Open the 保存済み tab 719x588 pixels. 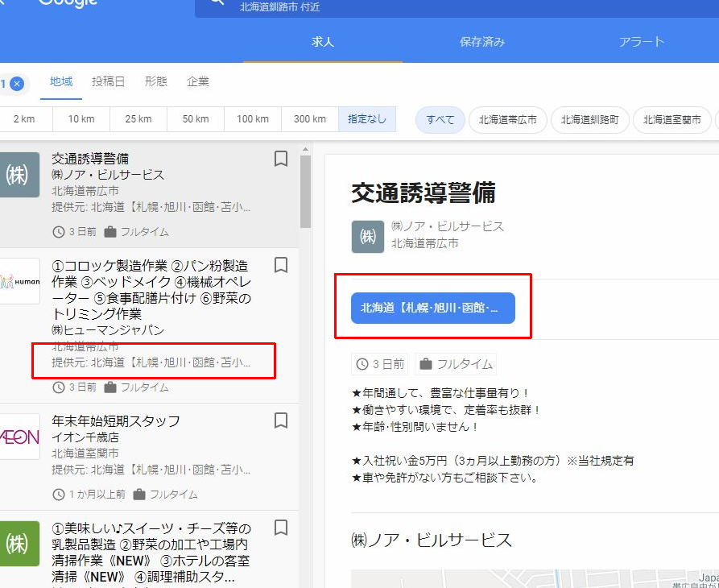tap(482, 42)
